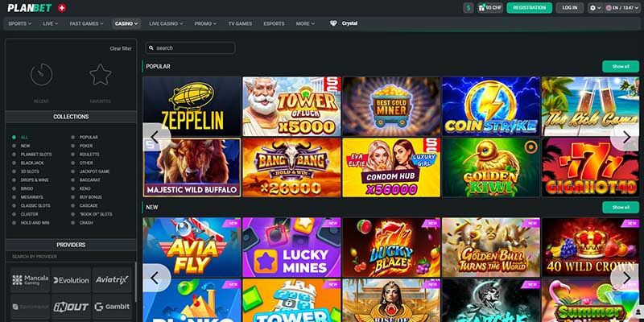Open the Coin Strike game thumbnail
This screenshot has width=644, height=322.
(491, 106)
